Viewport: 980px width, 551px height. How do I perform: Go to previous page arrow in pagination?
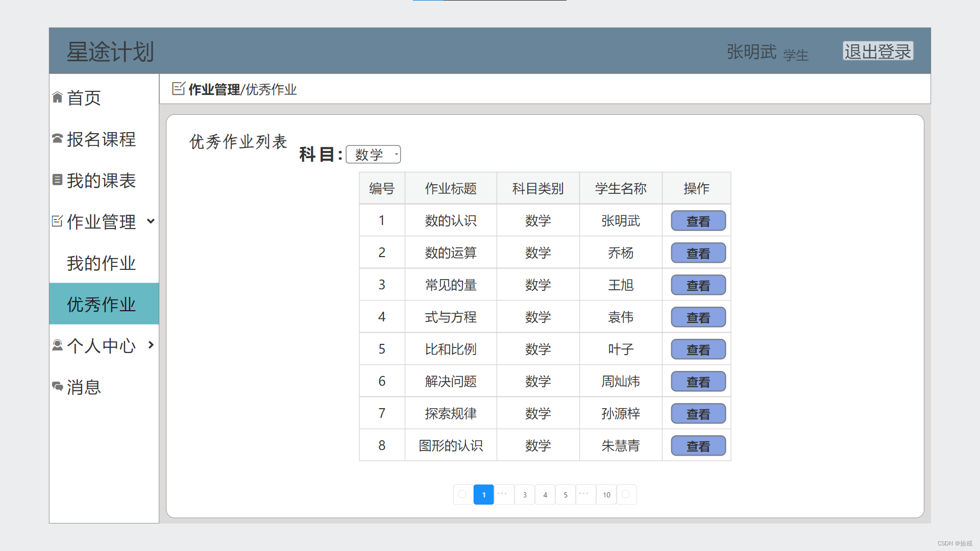click(x=462, y=494)
